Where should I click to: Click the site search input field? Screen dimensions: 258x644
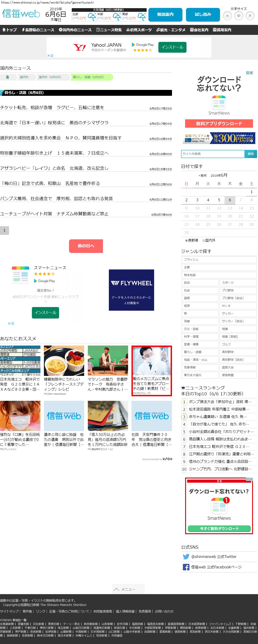[213, 154]
